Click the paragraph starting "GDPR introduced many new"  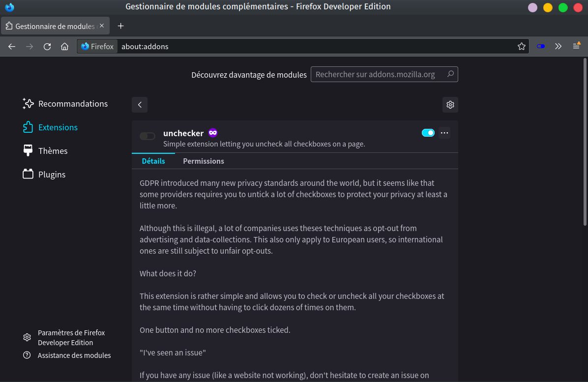(294, 194)
